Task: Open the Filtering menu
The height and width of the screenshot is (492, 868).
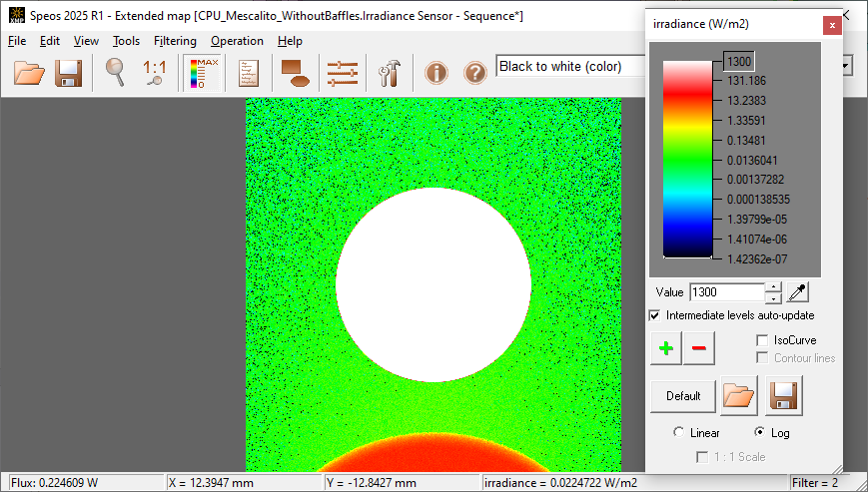Action: tap(175, 41)
